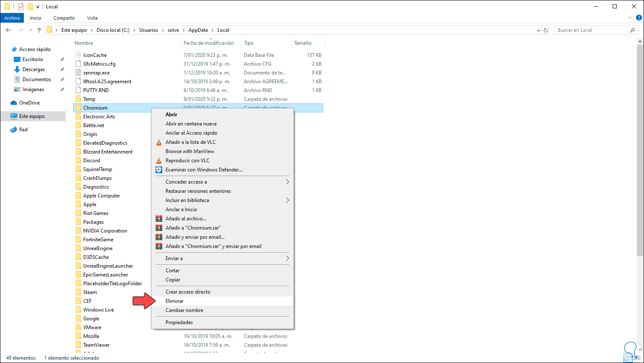Choose Eliminar from the context menu
This screenshot has width=644, height=363.
click(x=222, y=301)
